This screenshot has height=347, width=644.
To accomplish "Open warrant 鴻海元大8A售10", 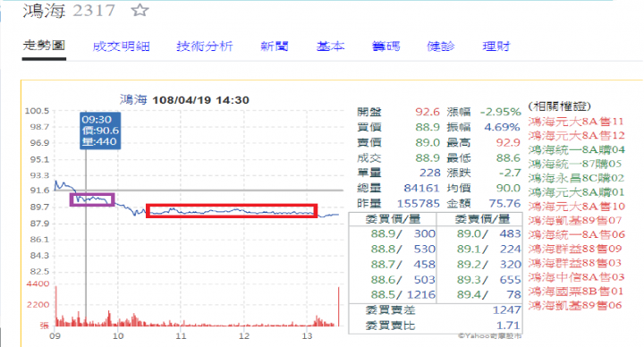I will click(576, 207).
